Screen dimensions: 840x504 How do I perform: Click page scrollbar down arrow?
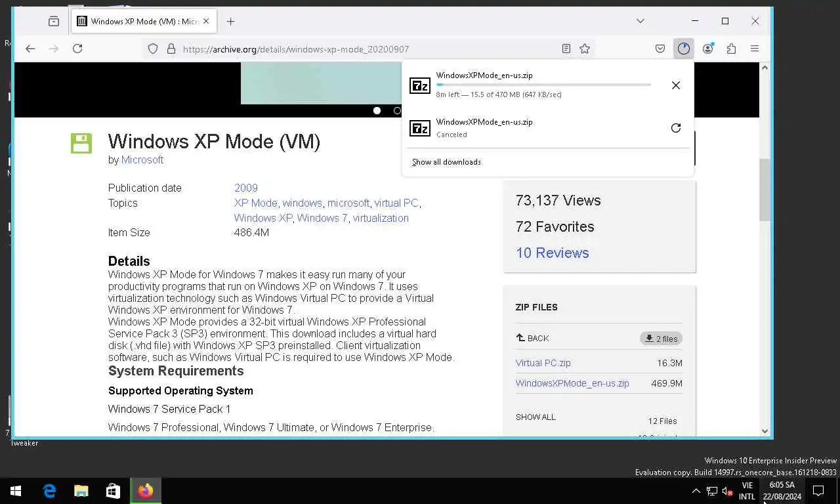click(765, 430)
